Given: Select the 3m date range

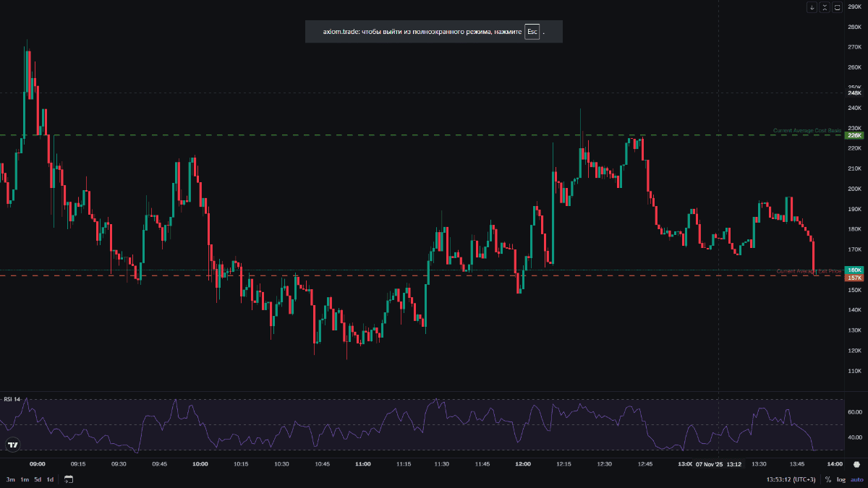Looking at the screenshot, I should 11,479.
